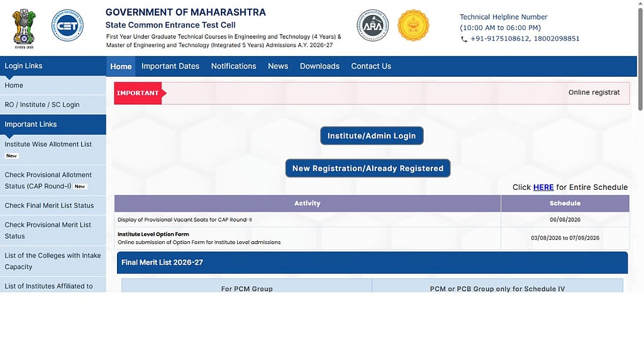Click the ARA circular logo
Image resolution: width=644 pixels, height=362 pixels.
(372, 26)
